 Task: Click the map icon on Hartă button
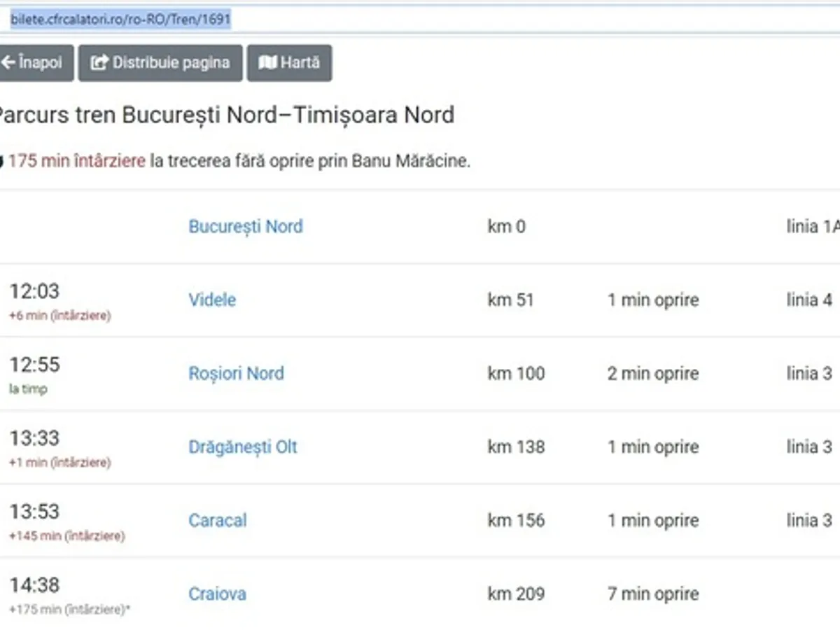(267, 63)
